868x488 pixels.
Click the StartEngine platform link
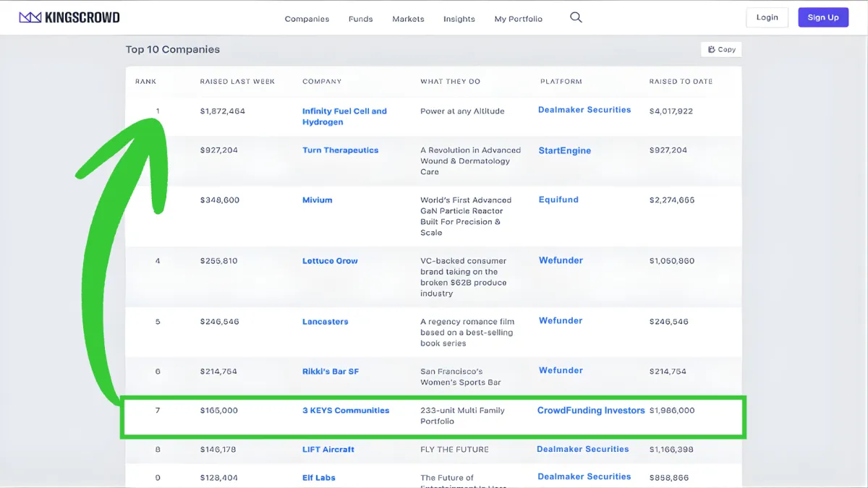pos(564,150)
